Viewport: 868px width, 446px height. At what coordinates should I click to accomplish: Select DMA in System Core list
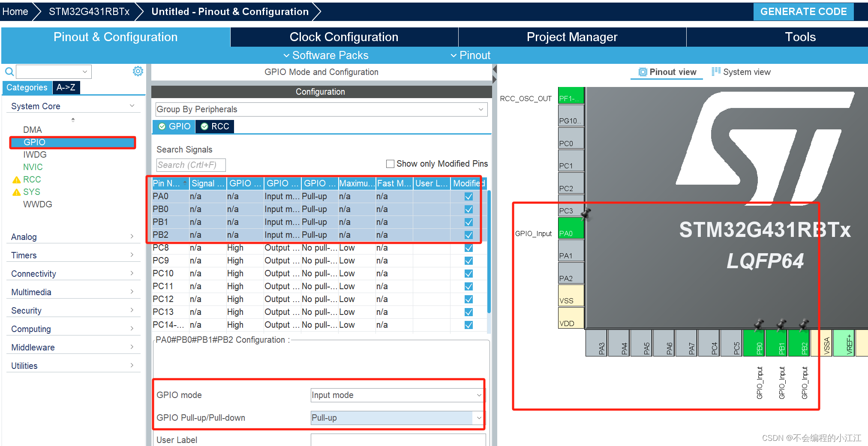tap(33, 130)
